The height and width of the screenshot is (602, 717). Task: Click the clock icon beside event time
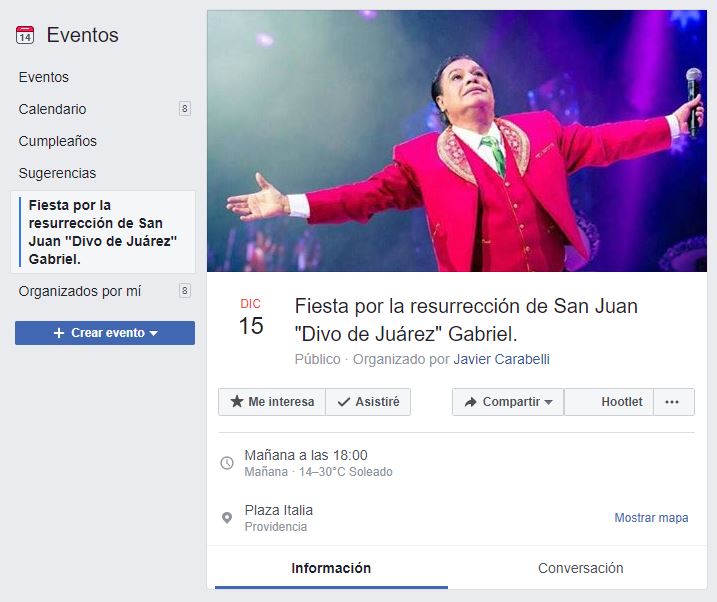pyautogui.click(x=227, y=463)
